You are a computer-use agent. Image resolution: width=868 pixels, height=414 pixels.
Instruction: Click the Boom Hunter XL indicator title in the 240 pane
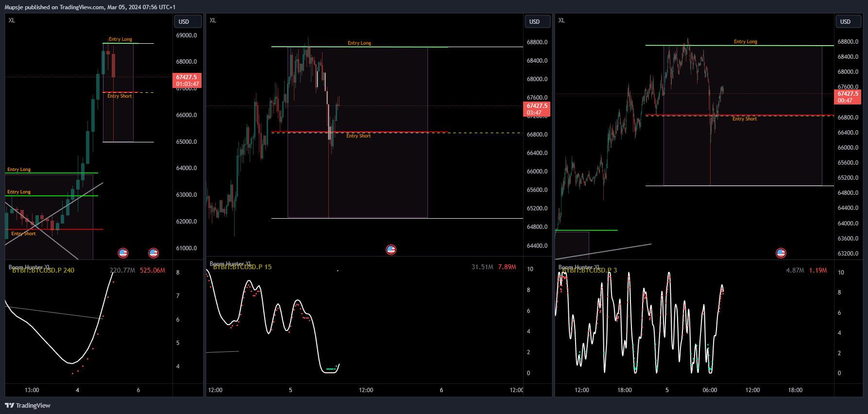click(x=29, y=267)
